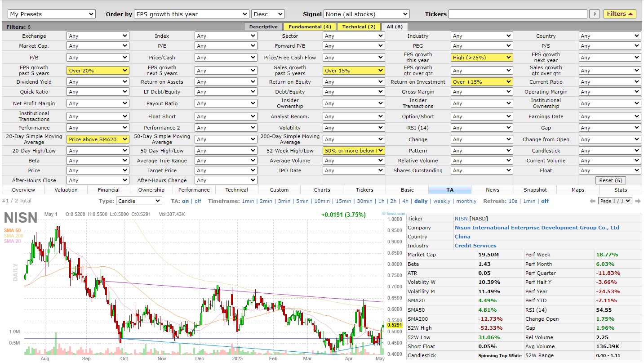The height and width of the screenshot is (363, 644).
Task: Open the Signal dropdown
Action: tap(366, 13)
